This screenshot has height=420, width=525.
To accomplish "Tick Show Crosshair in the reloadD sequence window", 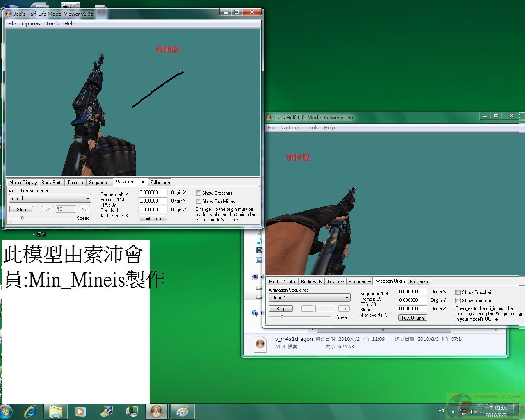I will [x=458, y=292].
